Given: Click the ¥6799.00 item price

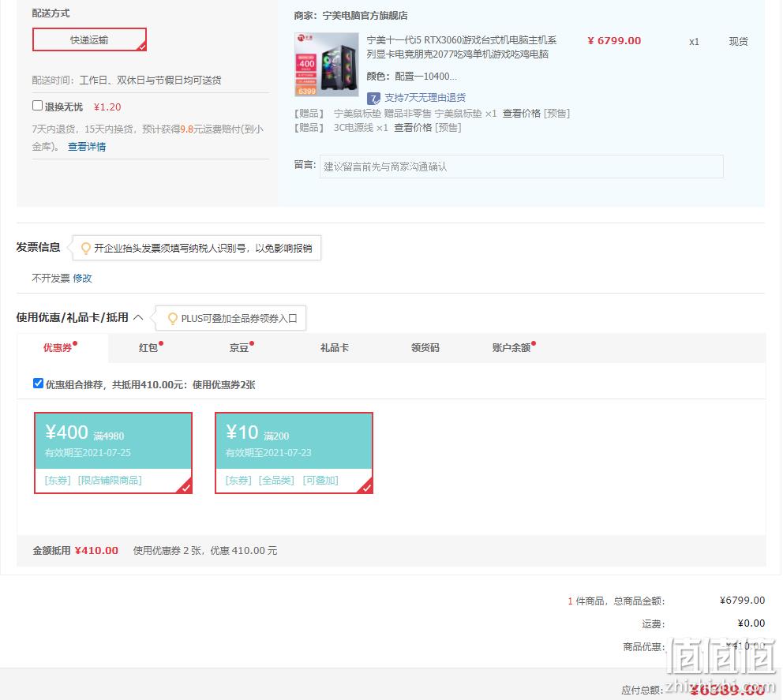Looking at the screenshot, I should point(614,41).
